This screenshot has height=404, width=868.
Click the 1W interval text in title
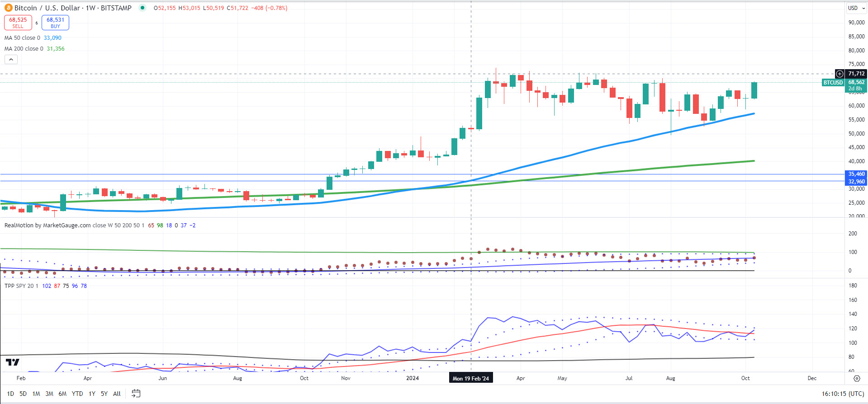click(x=92, y=8)
